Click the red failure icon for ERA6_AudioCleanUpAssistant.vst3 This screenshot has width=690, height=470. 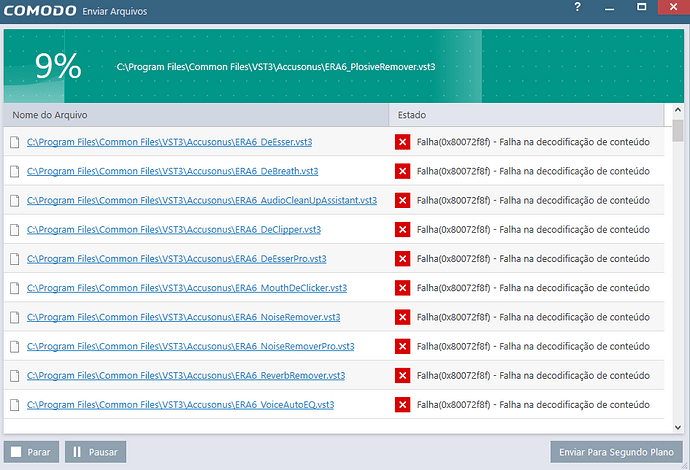pyautogui.click(x=403, y=200)
